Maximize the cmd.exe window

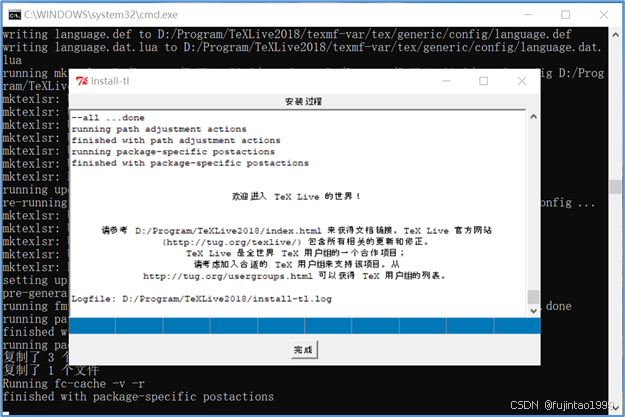click(x=565, y=15)
